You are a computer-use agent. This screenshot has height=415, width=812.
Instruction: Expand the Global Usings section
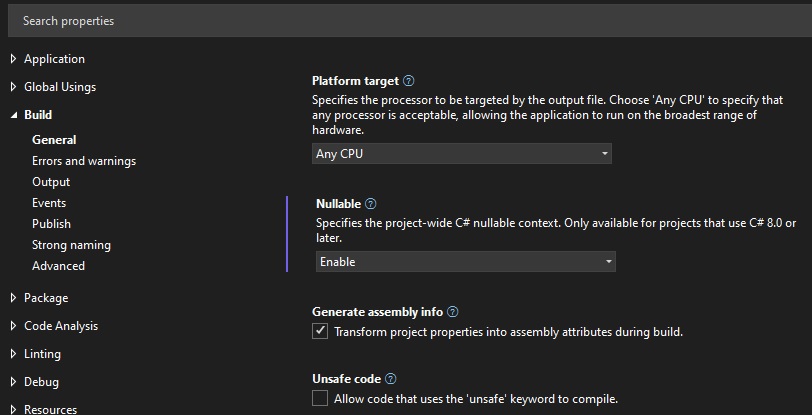click(x=14, y=87)
